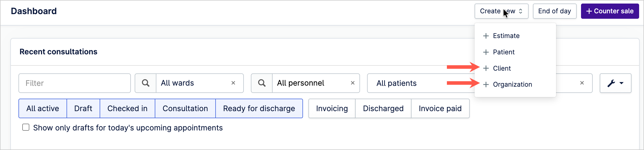This screenshot has height=150, width=644.
Task: Start a new Counter sale
Action: pyautogui.click(x=610, y=11)
